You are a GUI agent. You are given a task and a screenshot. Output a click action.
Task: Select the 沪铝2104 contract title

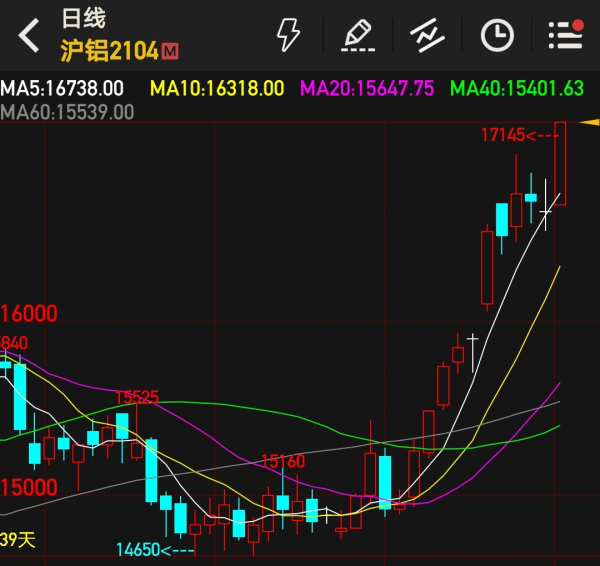(x=109, y=51)
